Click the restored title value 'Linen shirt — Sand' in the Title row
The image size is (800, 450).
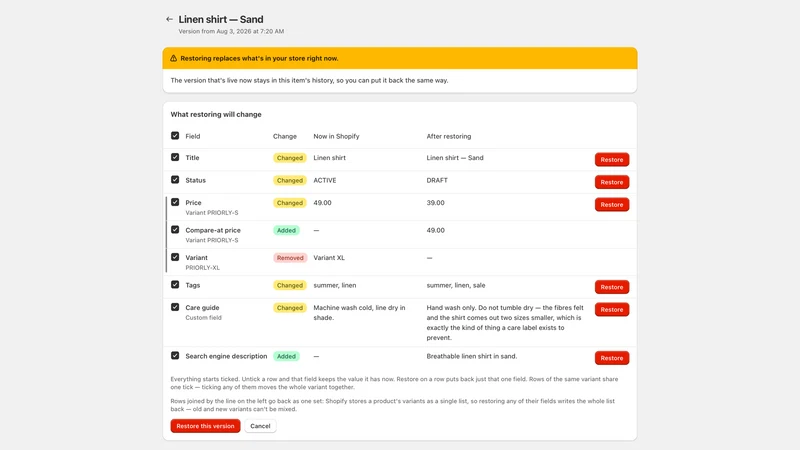point(455,158)
